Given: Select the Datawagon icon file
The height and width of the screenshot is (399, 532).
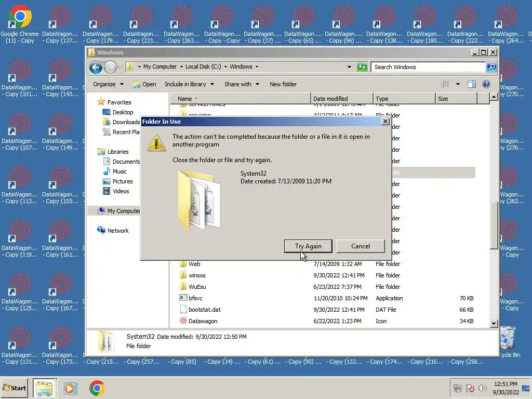Looking at the screenshot, I should [x=198, y=321].
